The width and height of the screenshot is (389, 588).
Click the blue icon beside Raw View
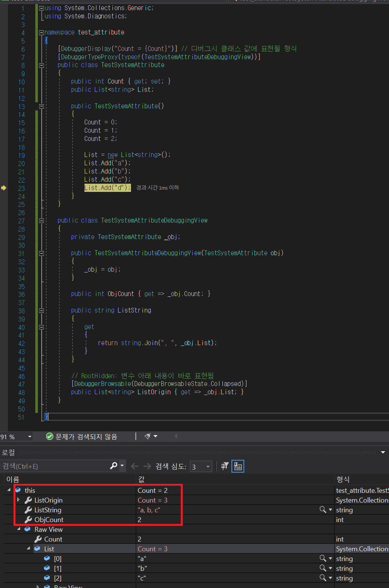(x=27, y=529)
